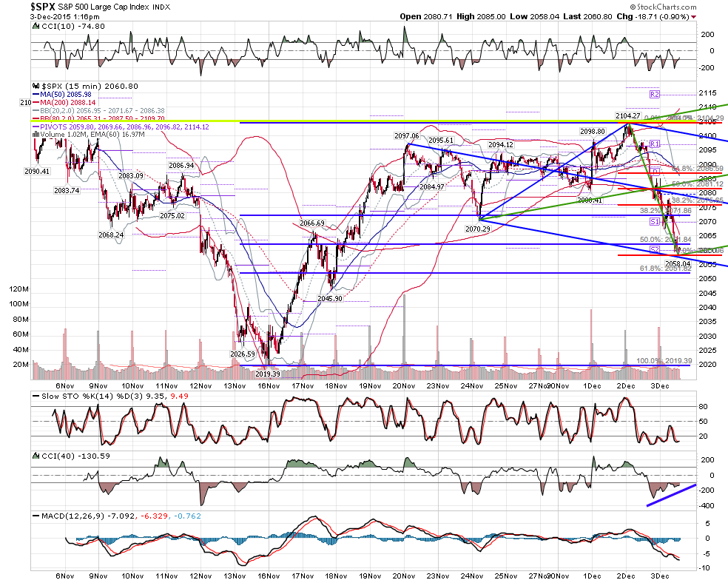The width and height of the screenshot is (728, 580).
Task: Click the red down arrow after Chg
Action: [x=694, y=17]
